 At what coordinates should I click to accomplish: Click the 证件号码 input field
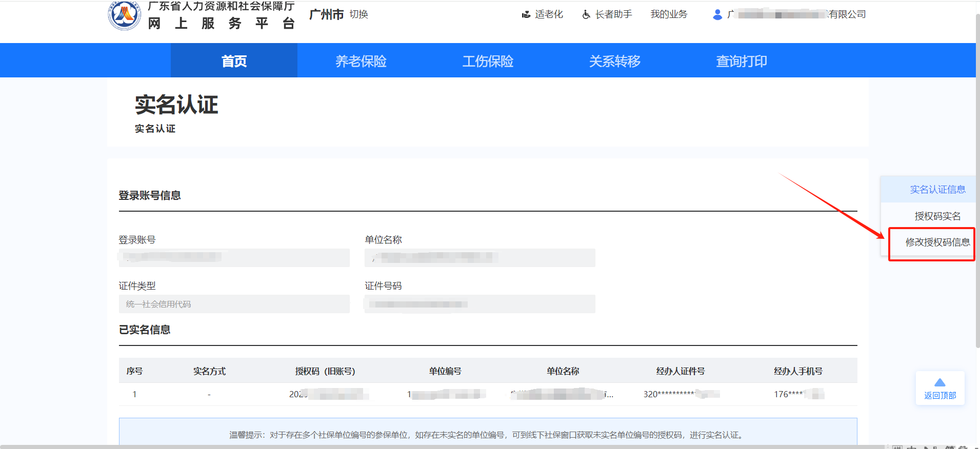point(479,304)
